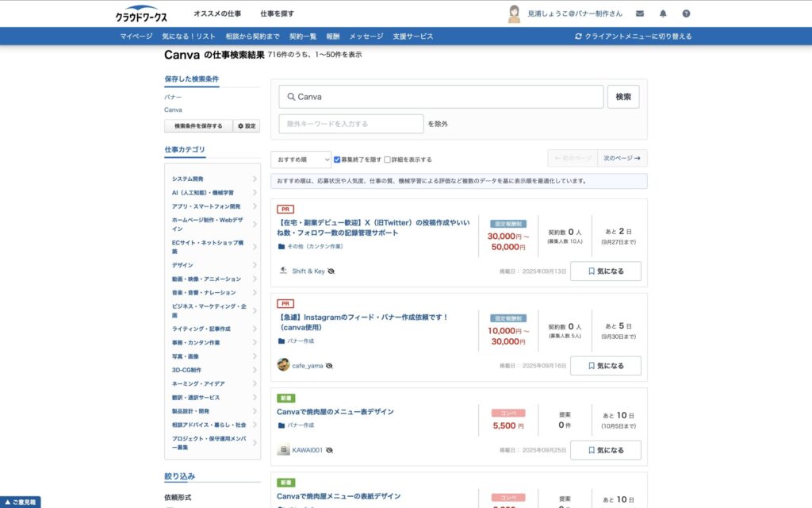Toggle the 募集終了を隠す checkbox
This screenshot has height=508, width=812.
(338, 160)
